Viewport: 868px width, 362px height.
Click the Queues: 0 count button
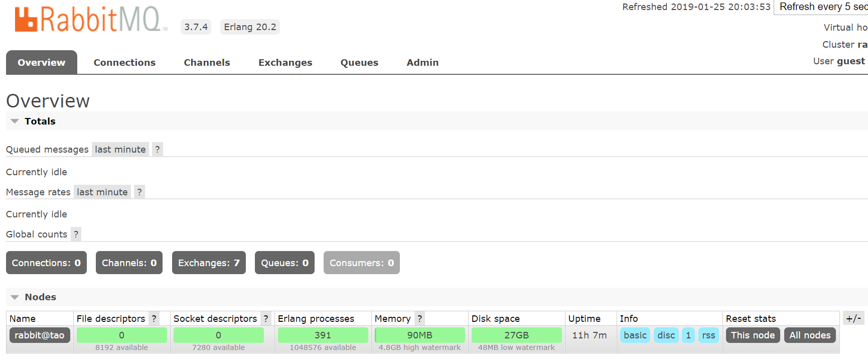coord(284,263)
